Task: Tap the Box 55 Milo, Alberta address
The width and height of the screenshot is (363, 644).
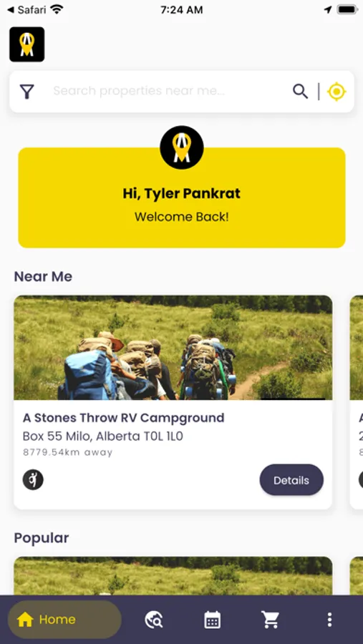Action: coord(103,436)
